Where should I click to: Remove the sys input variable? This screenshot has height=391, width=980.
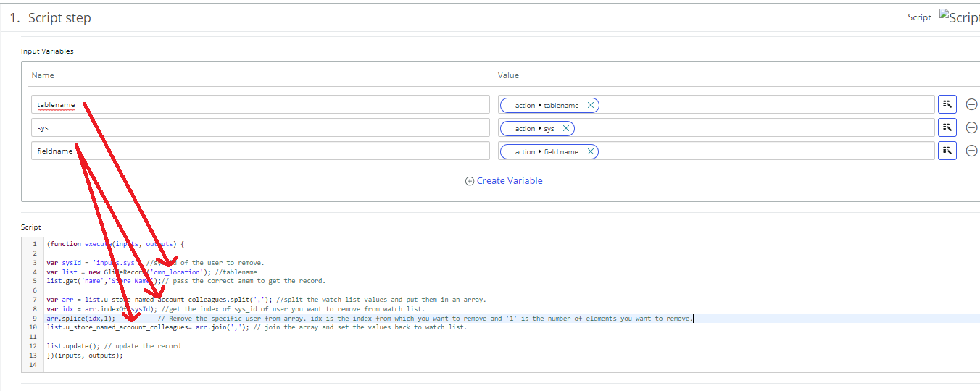coord(971,128)
